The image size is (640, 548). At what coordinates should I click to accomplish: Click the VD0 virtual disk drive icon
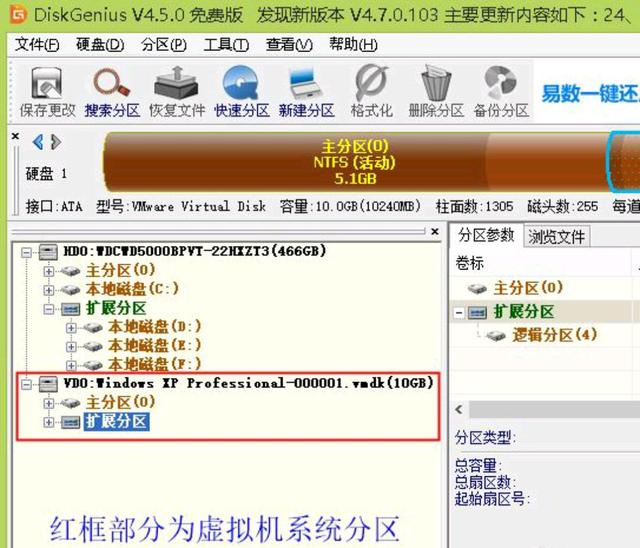pyautogui.click(x=48, y=384)
